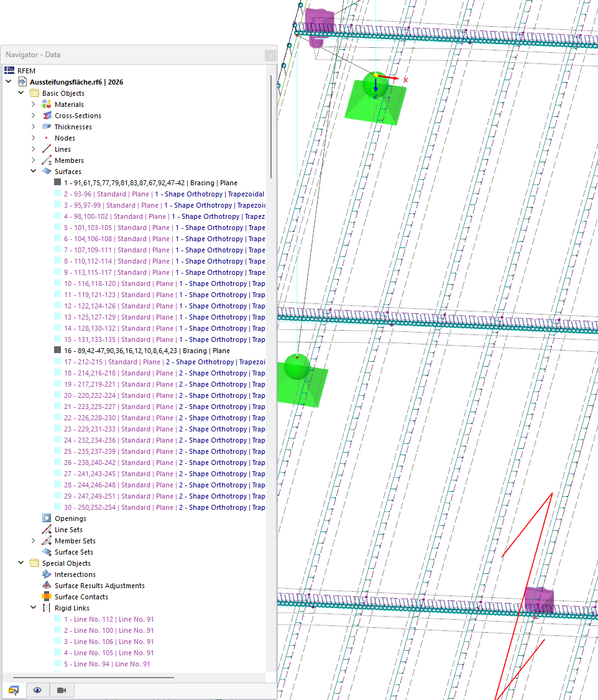
Task: Click the Rigid Links icon
Action: 47,608
